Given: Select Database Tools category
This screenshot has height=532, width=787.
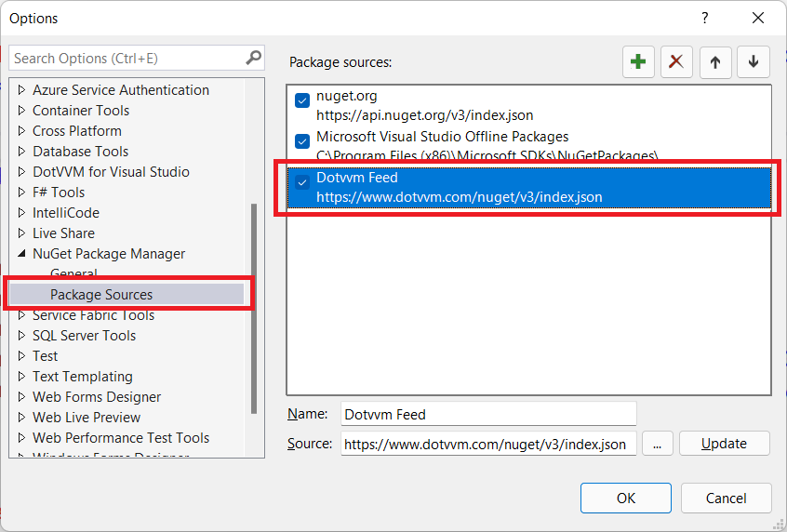Looking at the screenshot, I should click(x=80, y=151).
